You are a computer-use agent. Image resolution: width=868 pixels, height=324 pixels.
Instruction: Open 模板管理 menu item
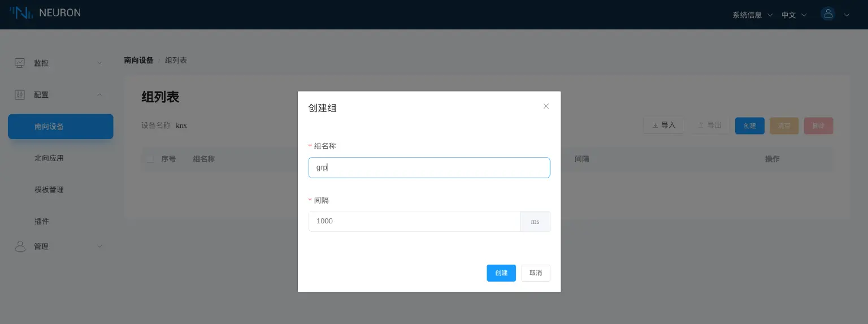49,190
